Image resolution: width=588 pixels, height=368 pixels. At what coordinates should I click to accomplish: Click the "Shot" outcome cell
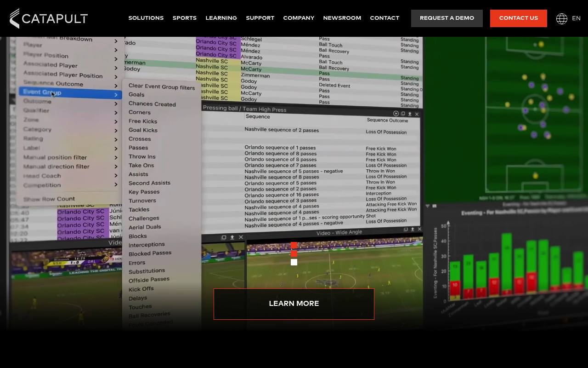click(x=371, y=216)
